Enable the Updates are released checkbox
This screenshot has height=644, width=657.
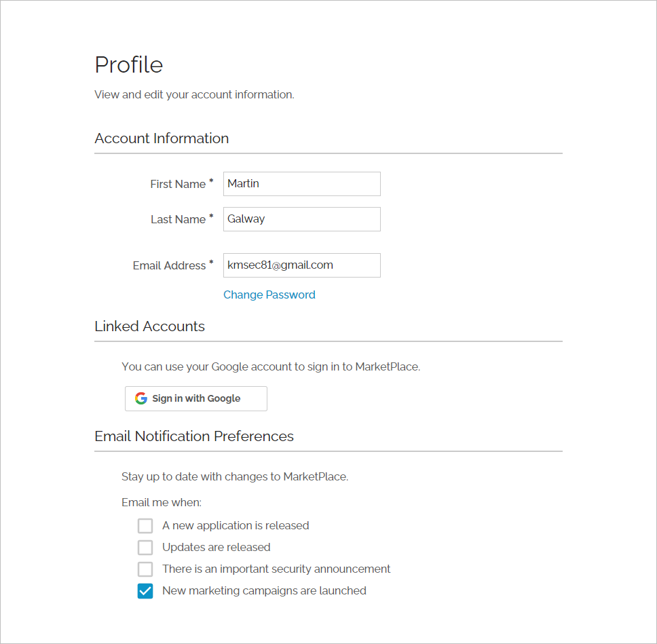tap(145, 547)
